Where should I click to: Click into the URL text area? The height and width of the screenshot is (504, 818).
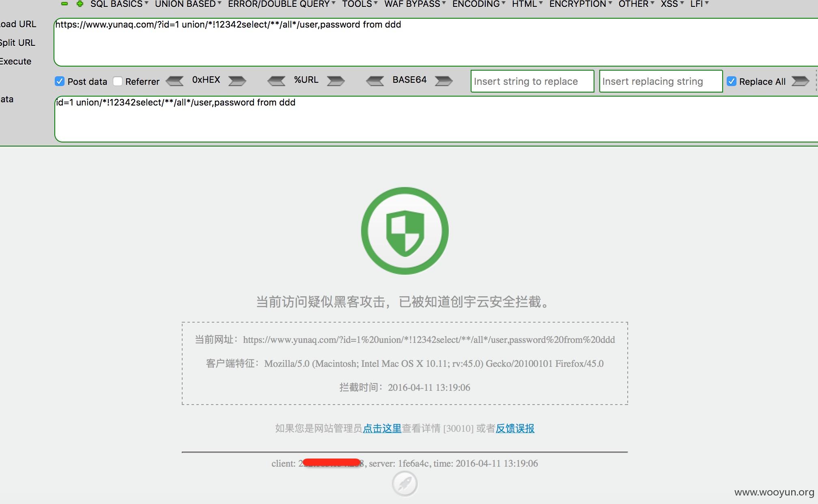tap(436, 42)
